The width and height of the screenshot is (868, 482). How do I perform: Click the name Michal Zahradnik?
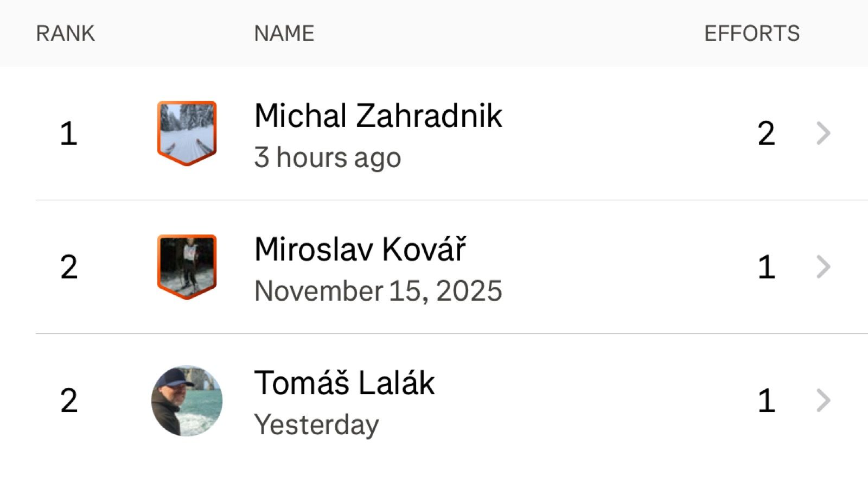378,116
